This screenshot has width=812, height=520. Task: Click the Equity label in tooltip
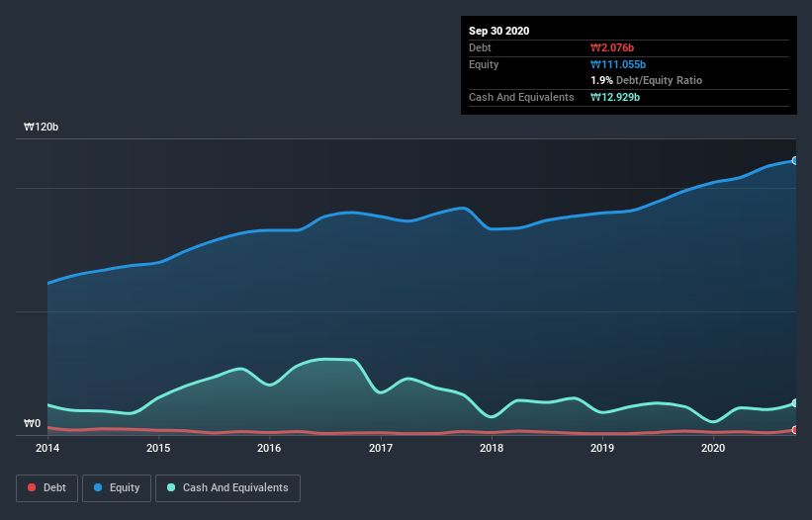484,64
